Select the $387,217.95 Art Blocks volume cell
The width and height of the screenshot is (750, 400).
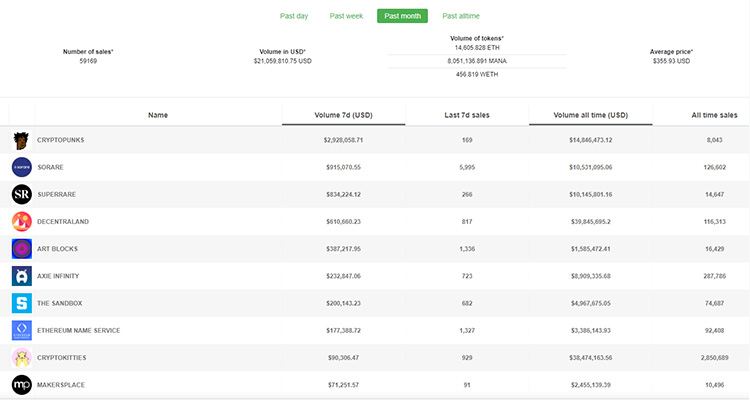tap(343, 249)
